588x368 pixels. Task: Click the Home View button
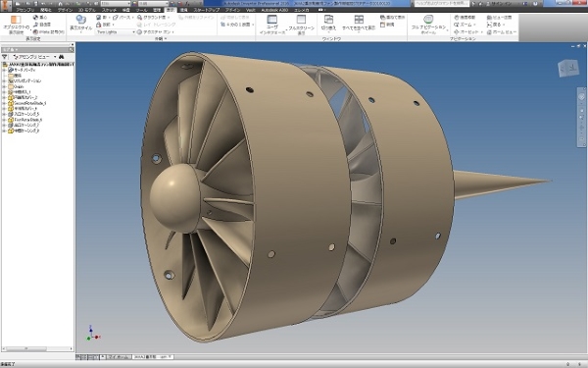502,32
